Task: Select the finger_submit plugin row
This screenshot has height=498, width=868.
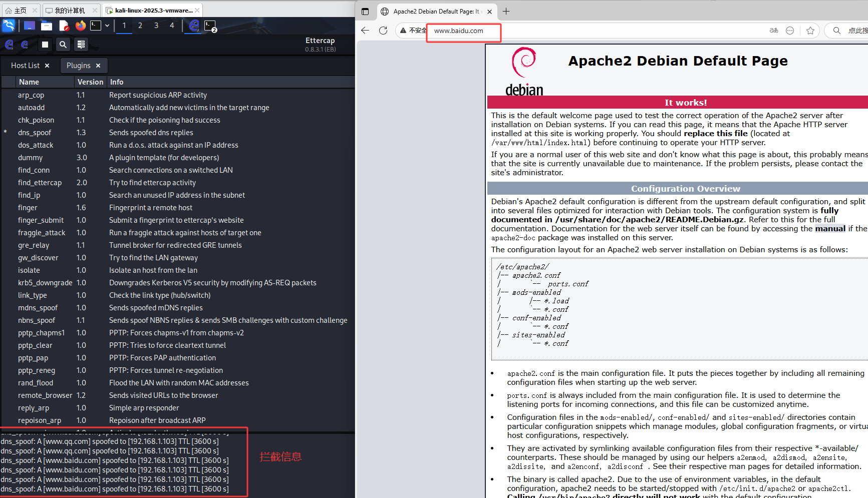Action: tap(178, 220)
